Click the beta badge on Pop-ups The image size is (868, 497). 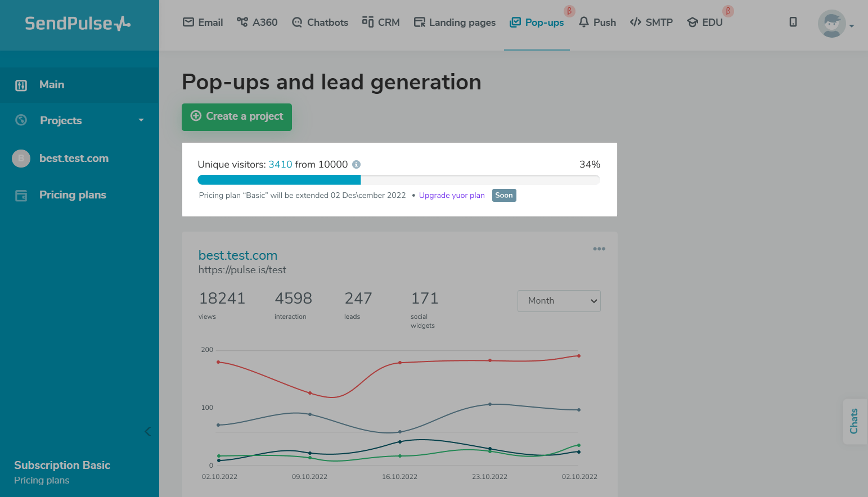coord(569,11)
